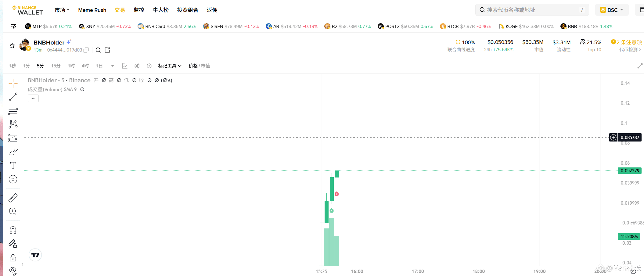Viewport: 644px width, 276px height.
Task: Open the Meme Rush menu item
Action: 92,10
